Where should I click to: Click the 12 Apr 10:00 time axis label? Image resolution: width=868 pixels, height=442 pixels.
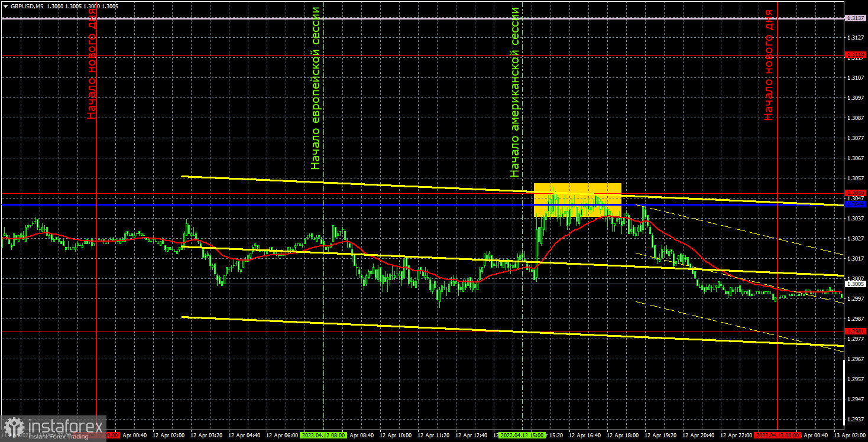pos(396,435)
